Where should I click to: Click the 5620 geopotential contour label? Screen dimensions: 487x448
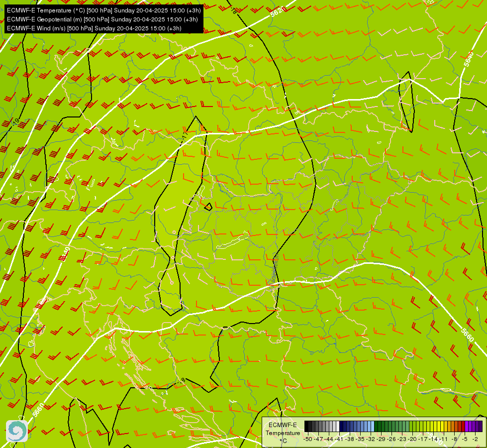(x=277, y=11)
